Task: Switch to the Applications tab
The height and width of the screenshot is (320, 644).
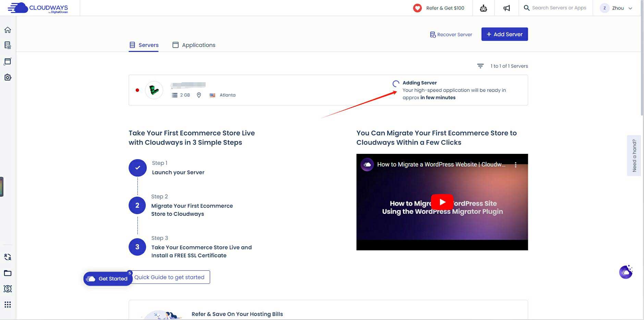Action: (194, 45)
